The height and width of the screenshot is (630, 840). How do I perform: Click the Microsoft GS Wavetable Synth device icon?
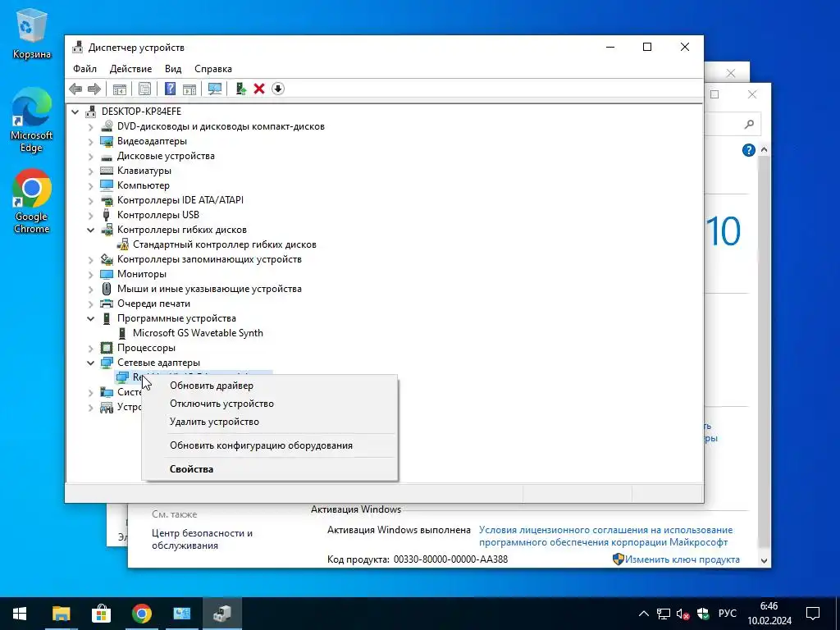tap(122, 333)
